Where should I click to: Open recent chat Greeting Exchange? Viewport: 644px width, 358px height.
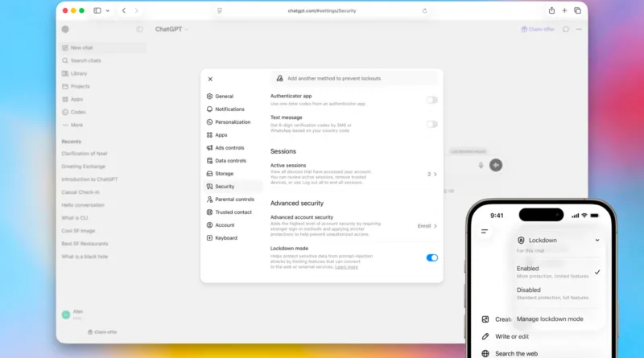(84, 167)
